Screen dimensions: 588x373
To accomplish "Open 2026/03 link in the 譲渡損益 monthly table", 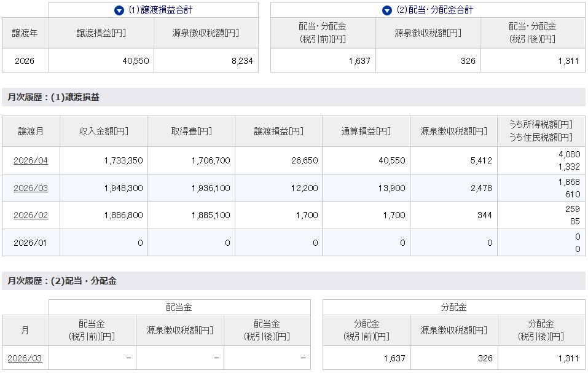I will (31, 188).
